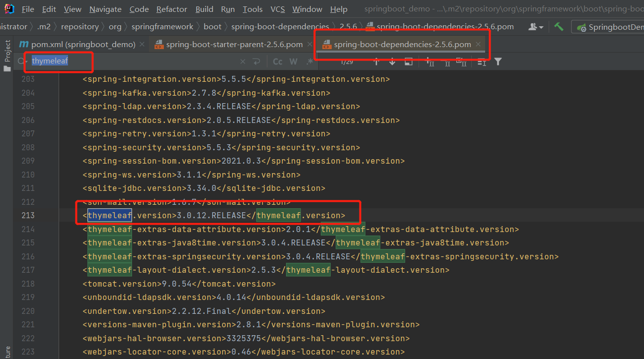Click line number 218 in gutter

pyautogui.click(x=28, y=284)
